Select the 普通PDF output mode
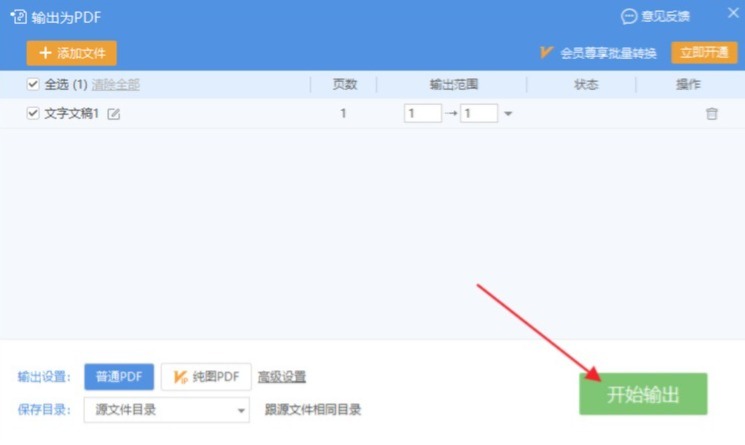The image size is (745, 445). (x=119, y=377)
